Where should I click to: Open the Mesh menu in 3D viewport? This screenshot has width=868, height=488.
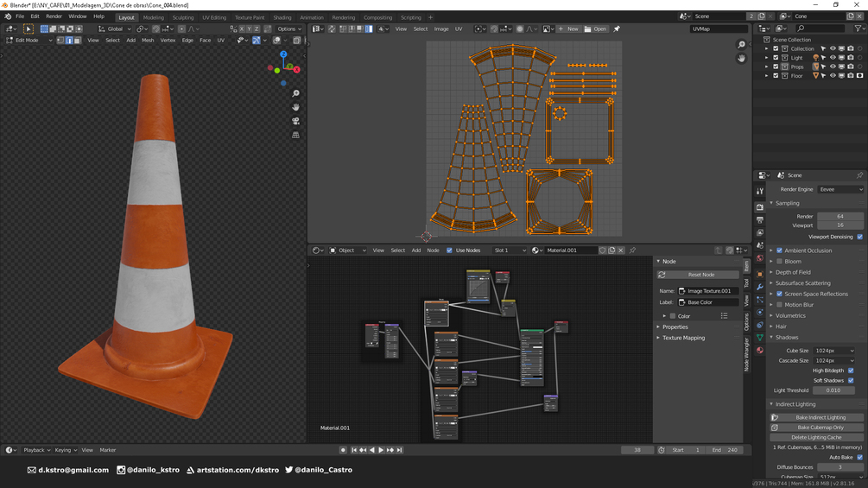(x=148, y=41)
